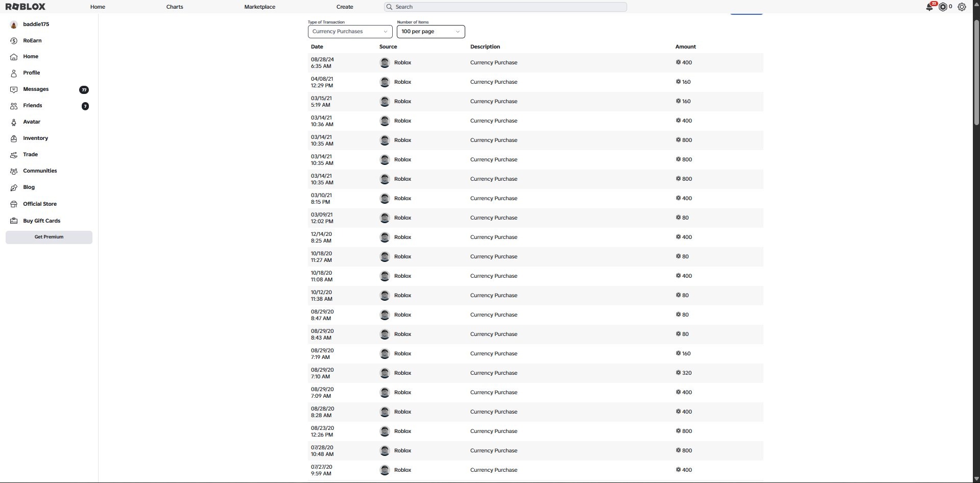Select the 04/08/21 12:29 PM date cell
Screen dimensions: 980x483
coord(322,82)
